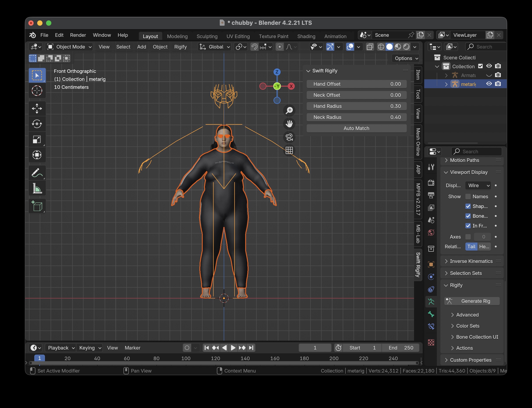Switch to the Modeling workspace tab
The width and height of the screenshot is (532, 408).
click(x=177, y=36)
